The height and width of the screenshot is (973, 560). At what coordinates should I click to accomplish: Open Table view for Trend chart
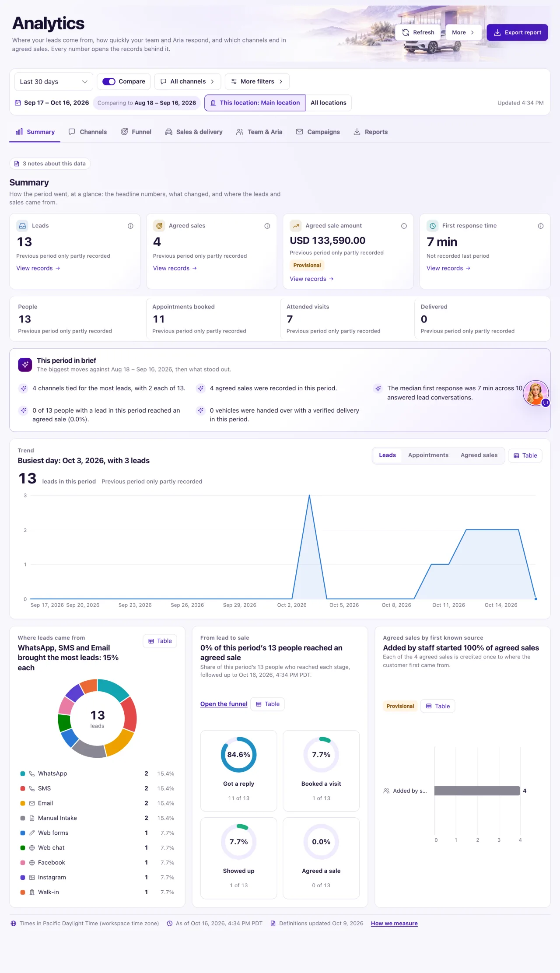pos(525,455)
